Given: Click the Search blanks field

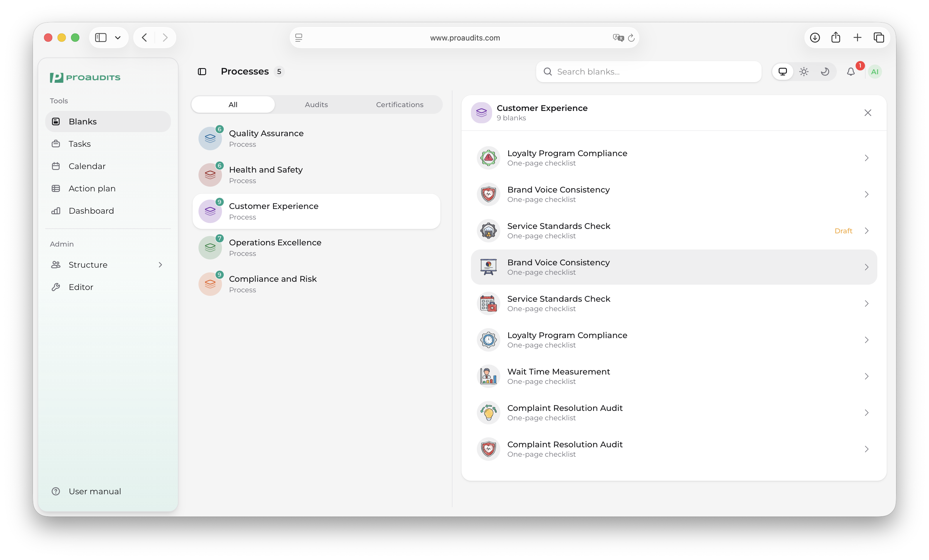Looking at the screenshot, I should click(649, 72).
